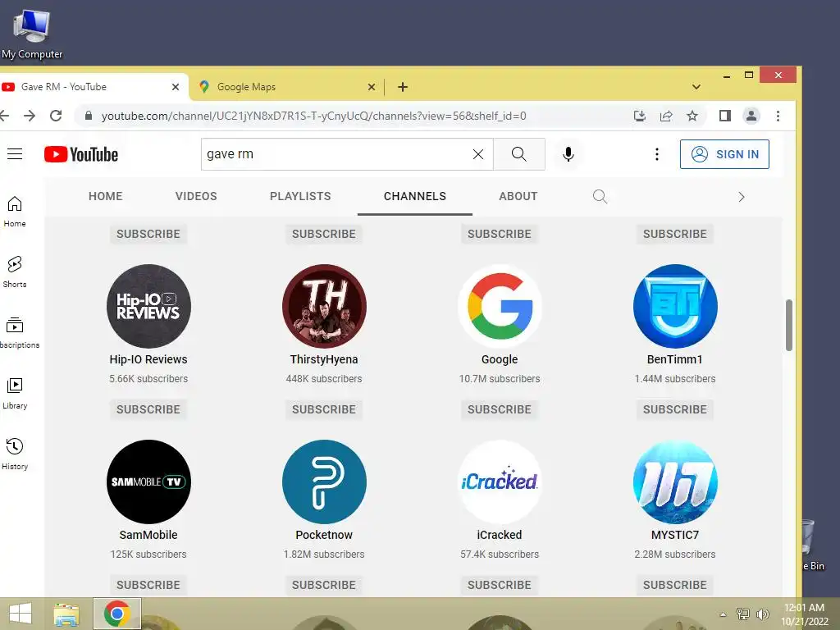Subscribe to ThirstyHyena
The height and width of the screenshot is (630, 840).
[324, 409]
